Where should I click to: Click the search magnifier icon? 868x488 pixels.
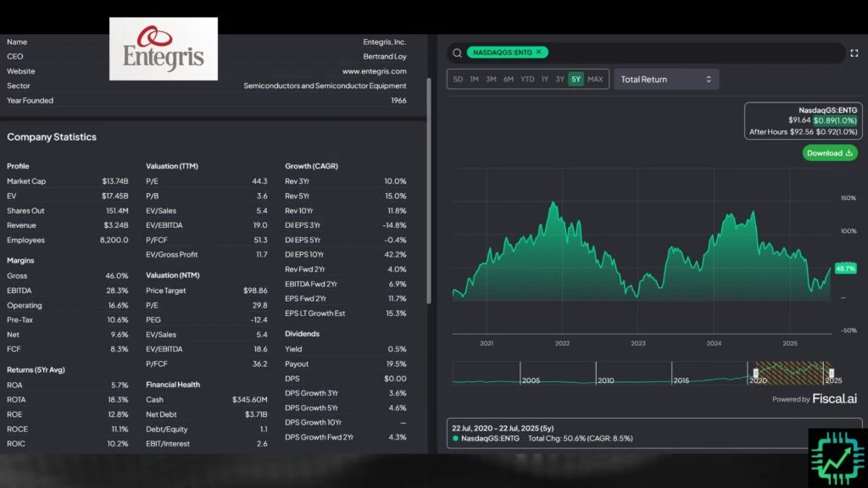pyautogui.click(x=457, y=53)
